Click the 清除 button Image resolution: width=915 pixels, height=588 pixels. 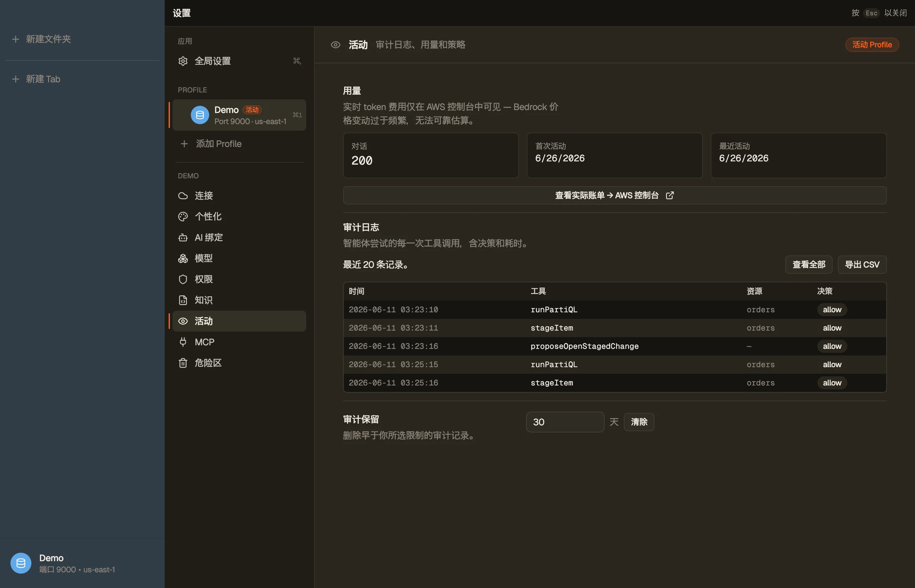[x=639, y=422]
